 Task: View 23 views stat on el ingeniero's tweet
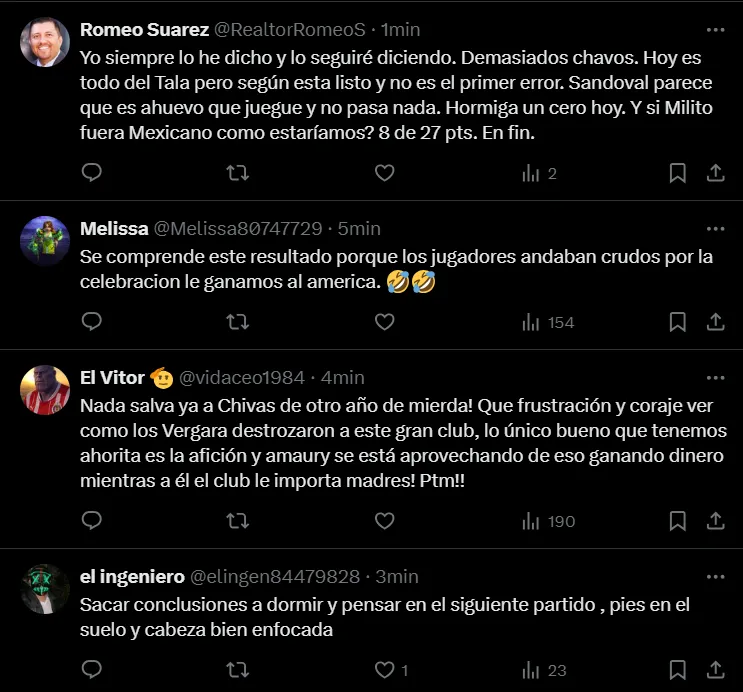544,670
